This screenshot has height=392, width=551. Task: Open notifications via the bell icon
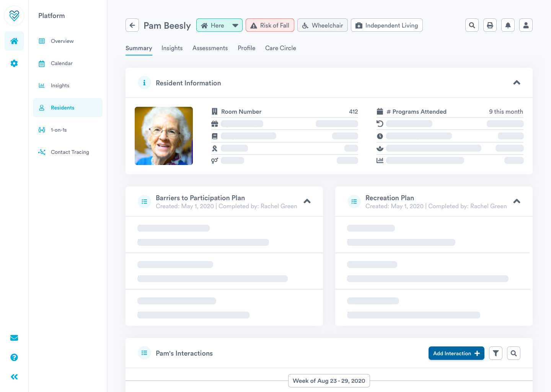pyautogui.click(x=508, y=25)
